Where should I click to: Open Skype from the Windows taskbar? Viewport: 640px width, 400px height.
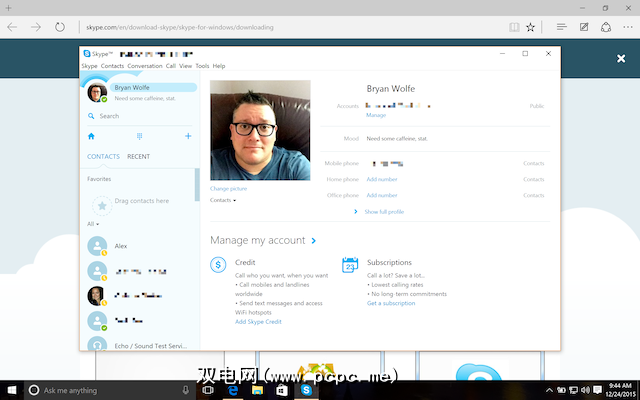point(306,390)
